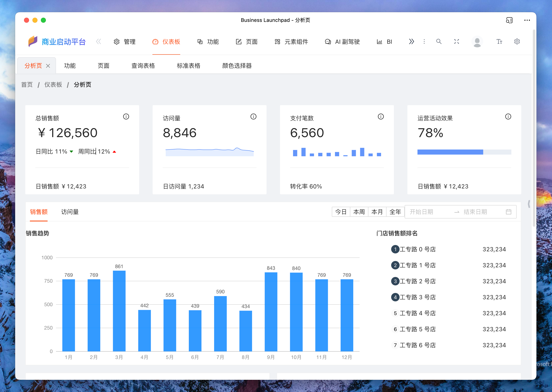Open the user avatar menu
Viewport: 552px width, 392px height.
pos(477,41)
